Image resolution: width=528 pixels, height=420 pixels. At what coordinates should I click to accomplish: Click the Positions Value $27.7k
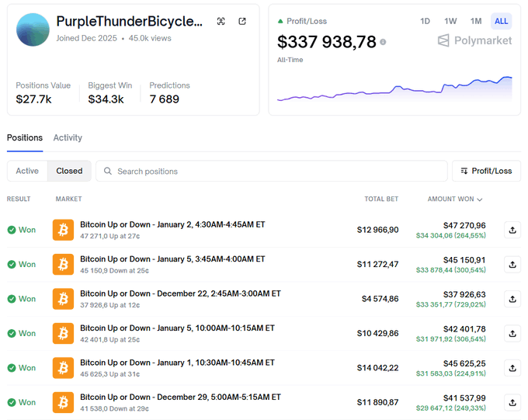tap(33, 99)
